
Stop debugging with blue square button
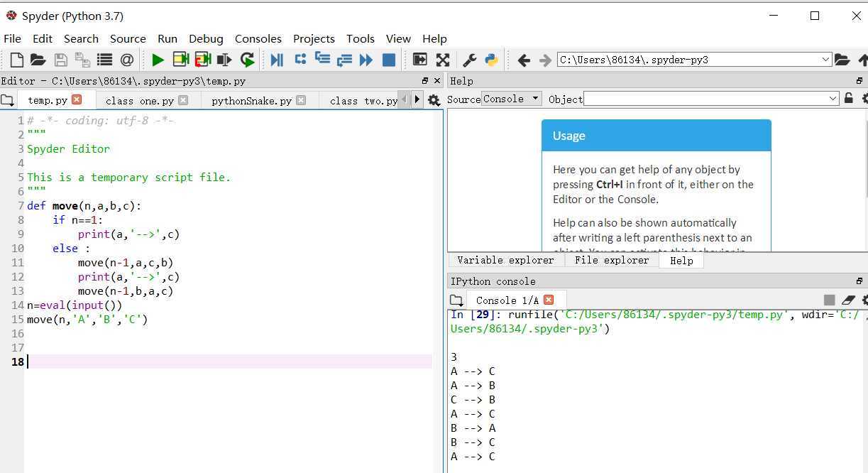point(388,60)
